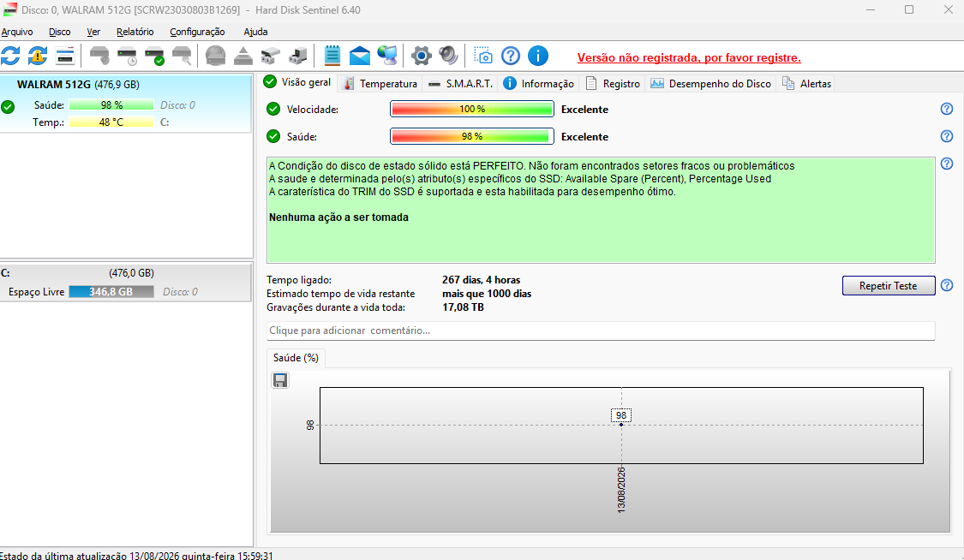Click the '267 dias, 4 horas' value
The height and width of the screenshot is (560, 964).
pos(482,280)
